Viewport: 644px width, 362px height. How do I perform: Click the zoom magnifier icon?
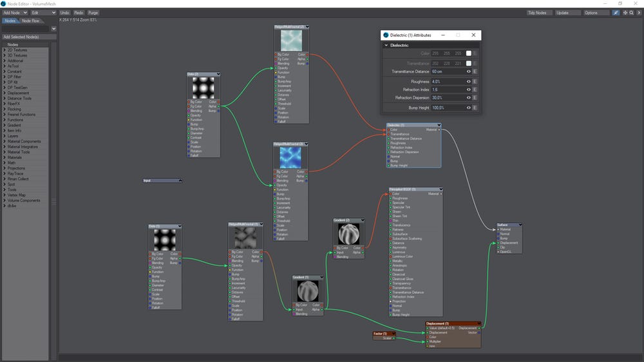[632, 13]
